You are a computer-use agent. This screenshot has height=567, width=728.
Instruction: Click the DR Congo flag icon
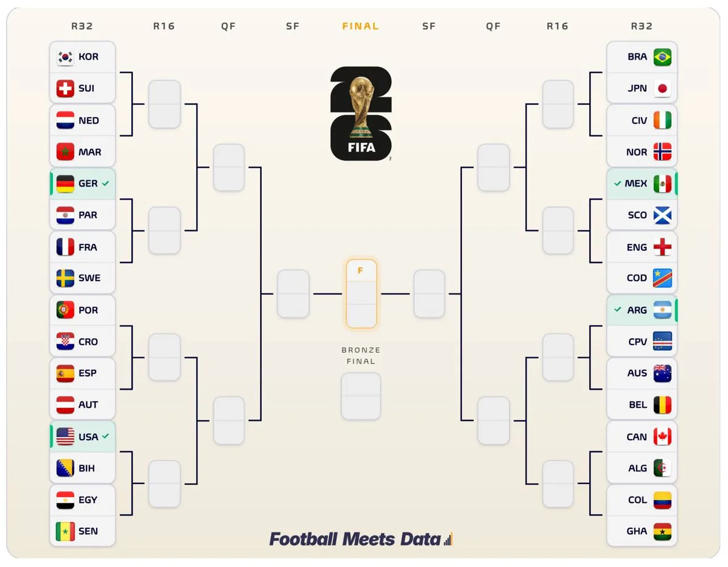pyautogui.click(x=663, y=278)
